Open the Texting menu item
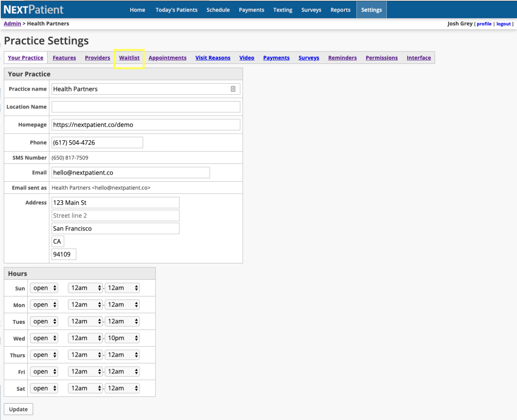Image resolution: width=517 pixels, height=420 pixels. 282,10
